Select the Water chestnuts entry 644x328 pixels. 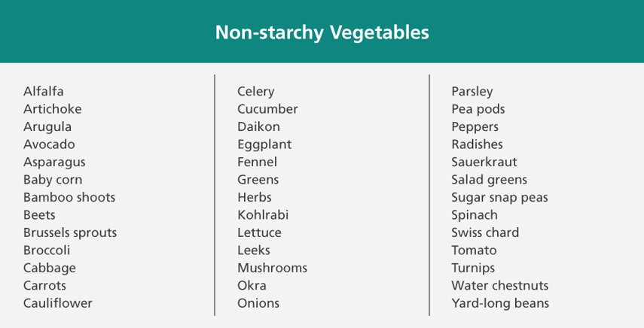[500, 285]
